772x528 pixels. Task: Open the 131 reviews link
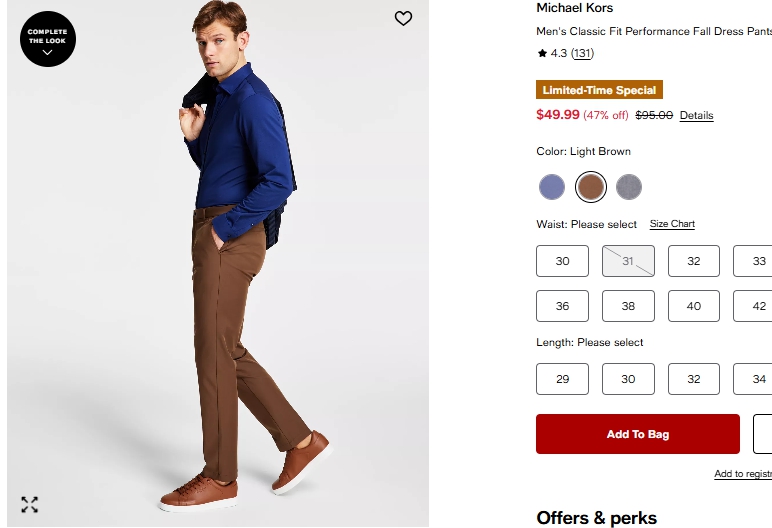582,54
